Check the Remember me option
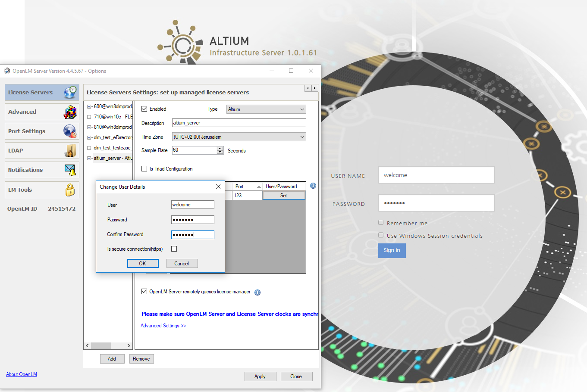This screenshot has height=392, width=587. (381, 223)
